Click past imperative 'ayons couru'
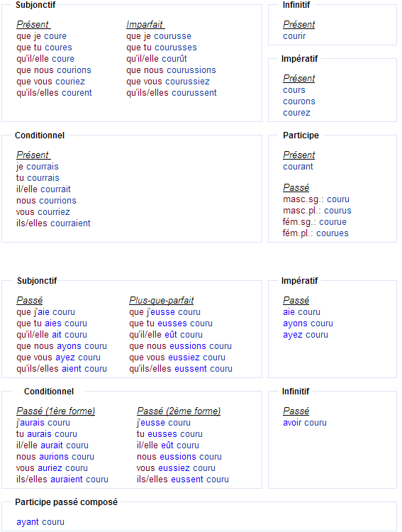The width and height of the screenshot is (402, 532). coord(308,323)
